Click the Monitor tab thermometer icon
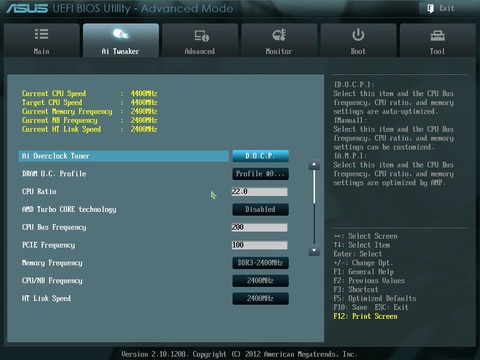The image size is (480, 360). 279,34
